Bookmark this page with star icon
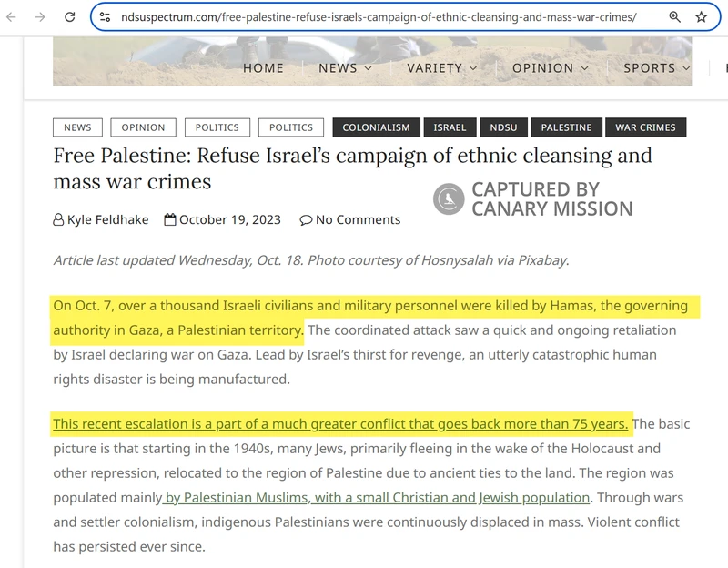Viewport: 728px width, 568px height. (x=701, y=17)
